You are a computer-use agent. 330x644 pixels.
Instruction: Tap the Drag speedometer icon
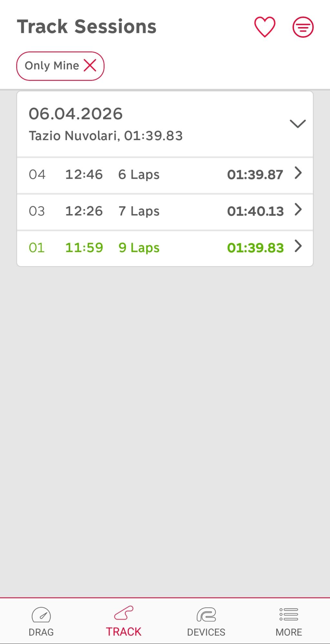41,615
